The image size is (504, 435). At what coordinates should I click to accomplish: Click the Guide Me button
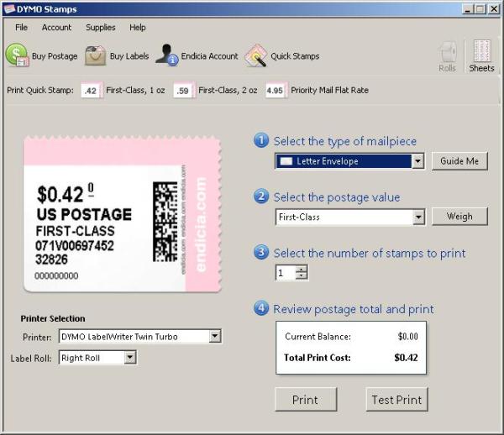(459, 161)
